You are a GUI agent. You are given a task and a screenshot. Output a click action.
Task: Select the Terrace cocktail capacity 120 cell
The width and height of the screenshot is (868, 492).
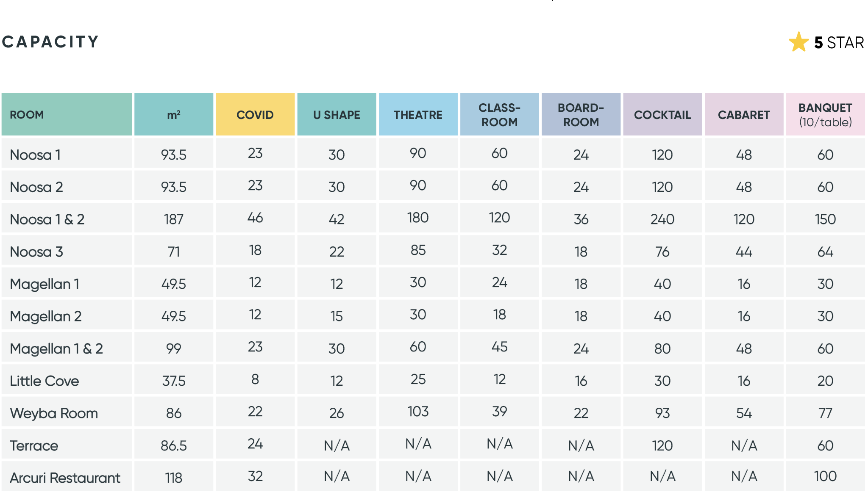coord(662,445)
